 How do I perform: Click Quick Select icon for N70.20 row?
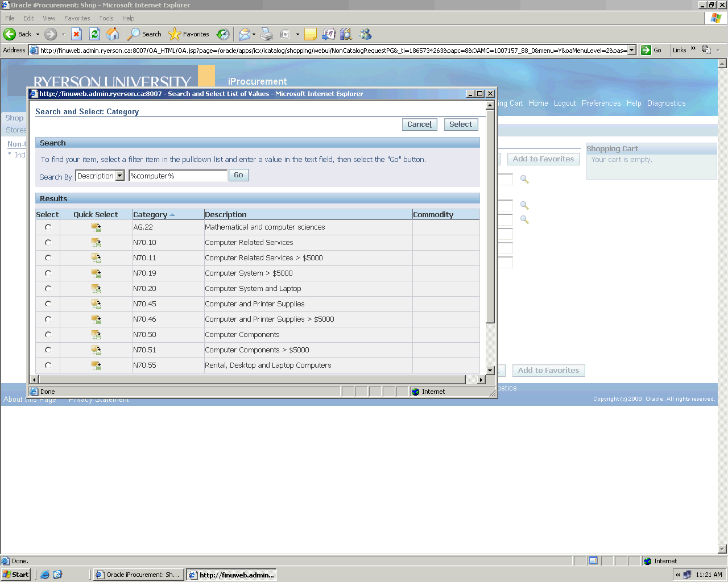pos(96,289)
